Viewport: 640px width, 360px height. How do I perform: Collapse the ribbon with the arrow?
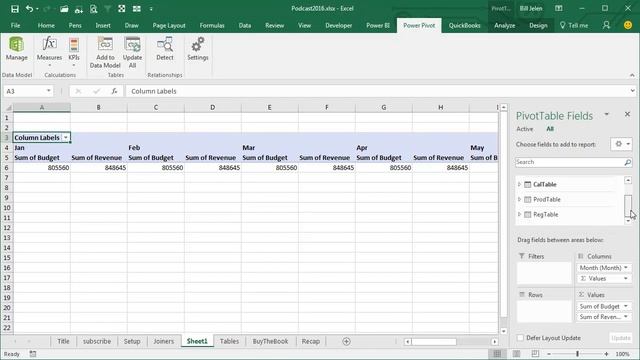pyautogui.click(x=632, y=75)
